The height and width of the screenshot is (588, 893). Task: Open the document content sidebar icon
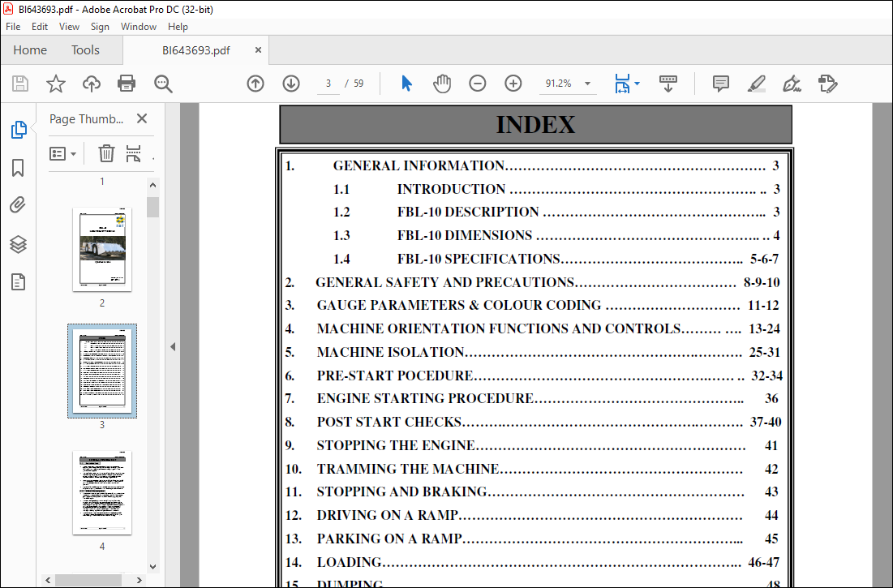click(18, 281)
